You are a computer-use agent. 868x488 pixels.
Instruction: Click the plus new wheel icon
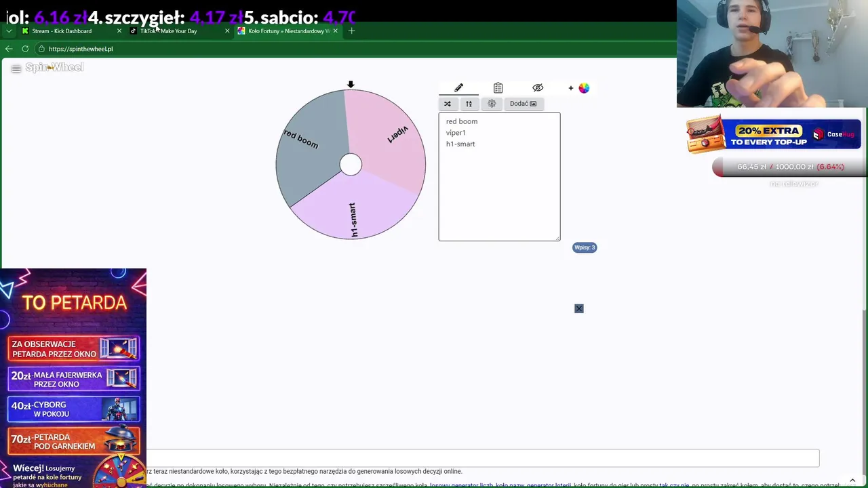coord(571,88)
